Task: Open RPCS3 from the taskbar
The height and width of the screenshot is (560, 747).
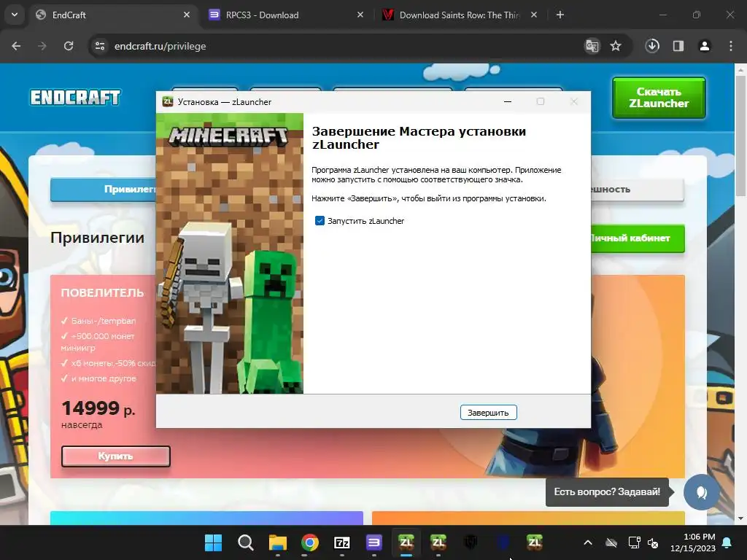Action: click(374, 542)
